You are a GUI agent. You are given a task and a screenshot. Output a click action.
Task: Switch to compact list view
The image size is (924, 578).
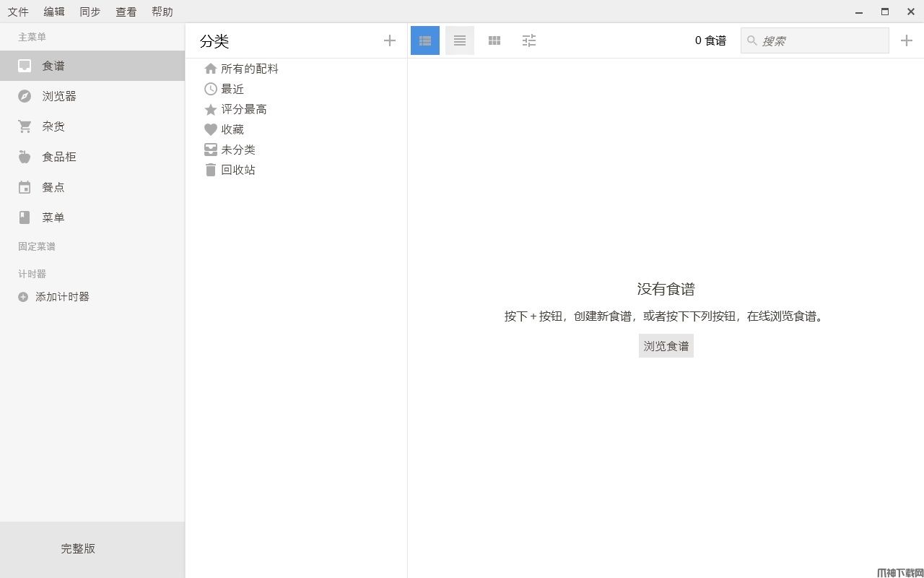tap(460, 40)
